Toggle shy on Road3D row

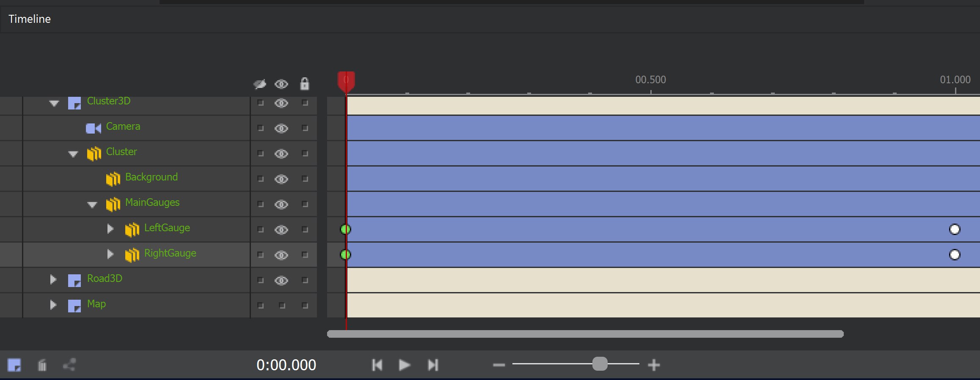[261, 280]
